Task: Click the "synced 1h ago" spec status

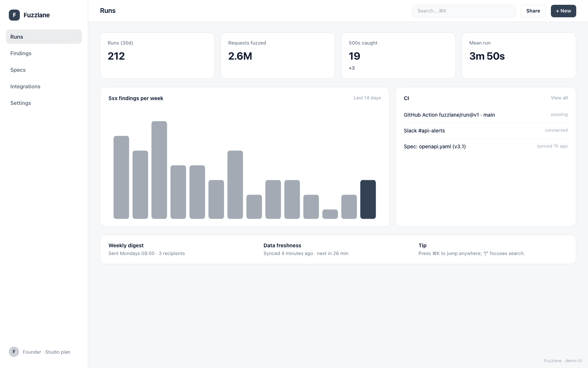Action: click(x=552, y=146)
